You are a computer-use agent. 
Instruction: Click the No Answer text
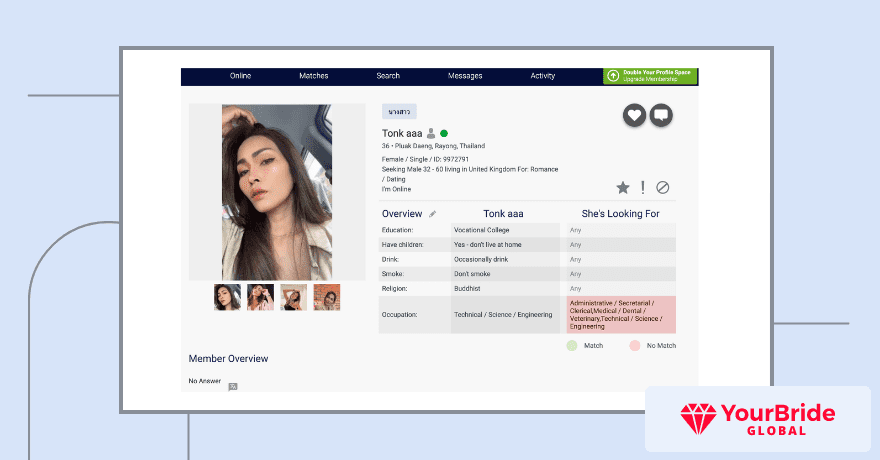205,381
